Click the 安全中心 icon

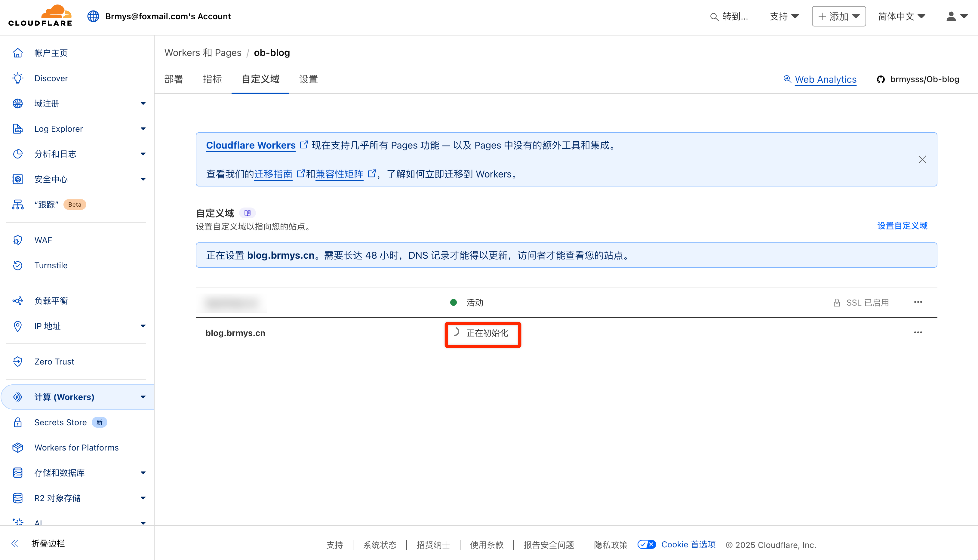click(18, 179)
